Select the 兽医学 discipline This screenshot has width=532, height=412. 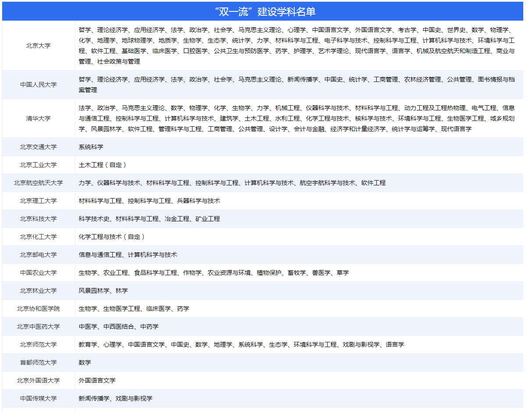[x=321, y=273]
